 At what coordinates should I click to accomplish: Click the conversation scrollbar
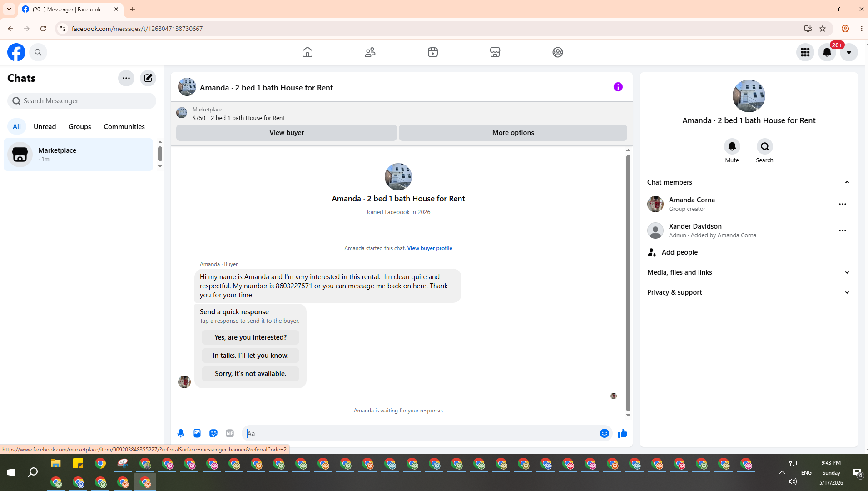coord(629,283)
